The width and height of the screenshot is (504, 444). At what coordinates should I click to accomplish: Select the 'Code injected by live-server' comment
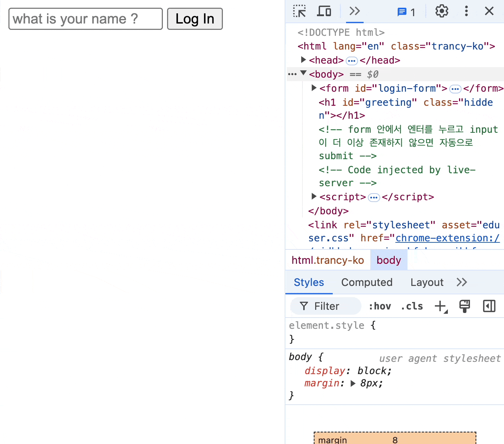click(x=397, y=176)
